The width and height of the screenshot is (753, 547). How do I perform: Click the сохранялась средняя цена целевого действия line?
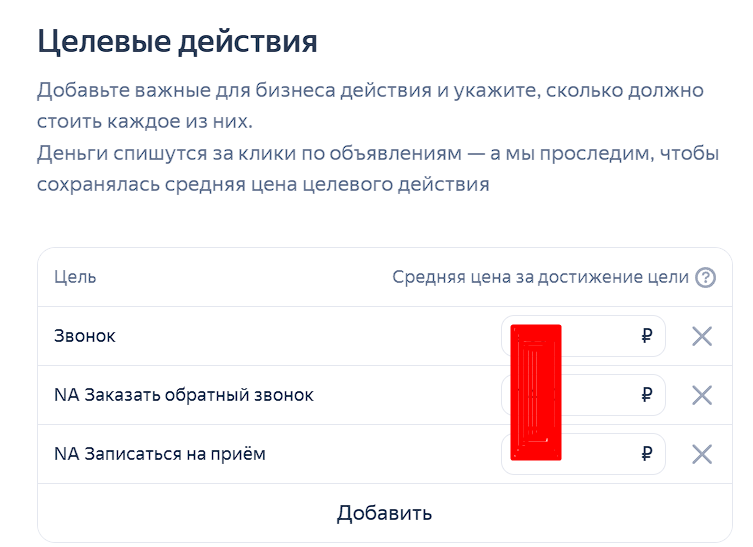pyautogui.click(x=263, y=184)
